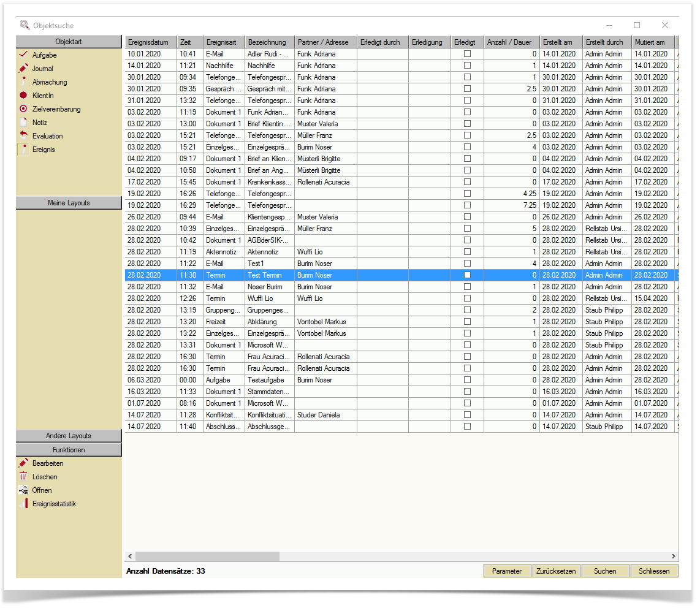Click the Erledigt column header
700x608 pixels.
[x=468, y=42]
